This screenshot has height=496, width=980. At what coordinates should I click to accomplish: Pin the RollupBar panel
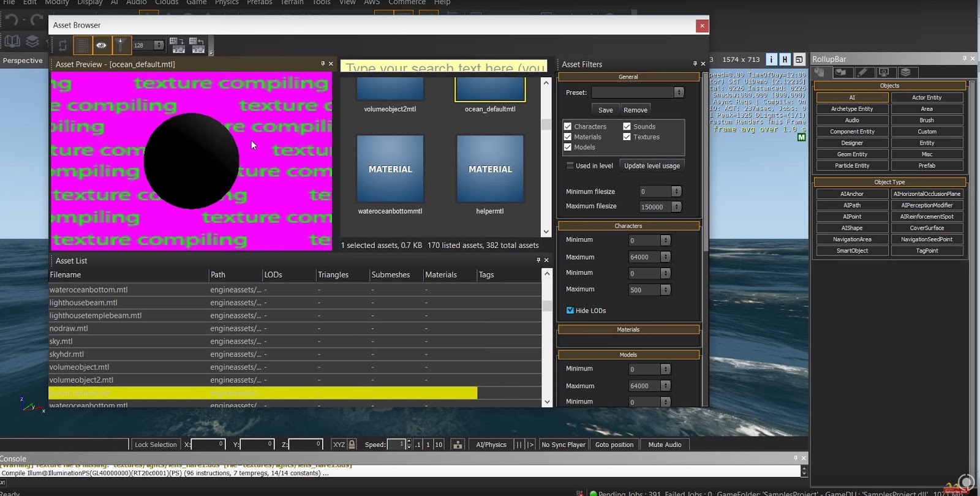pyautogui.click(x=964, y=59)
